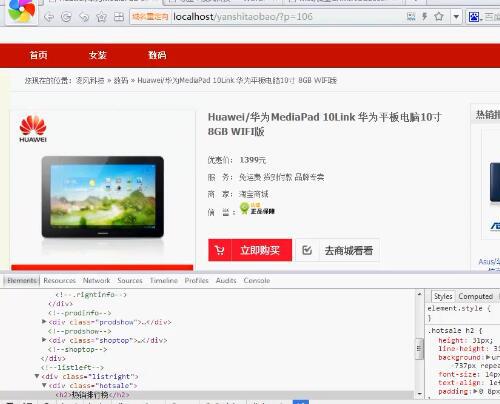Go back with the back arrow
Screen dimensions: 500x404
click(x=49, y=17)
